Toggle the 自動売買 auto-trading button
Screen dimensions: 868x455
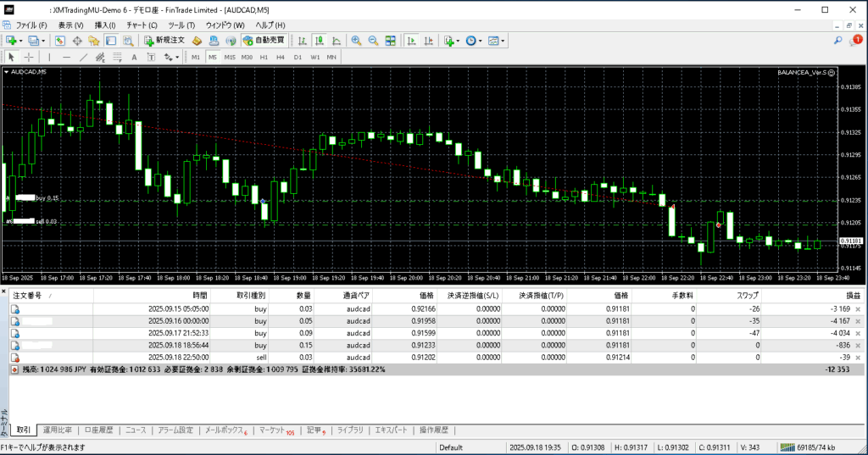(x=264, y=41)
